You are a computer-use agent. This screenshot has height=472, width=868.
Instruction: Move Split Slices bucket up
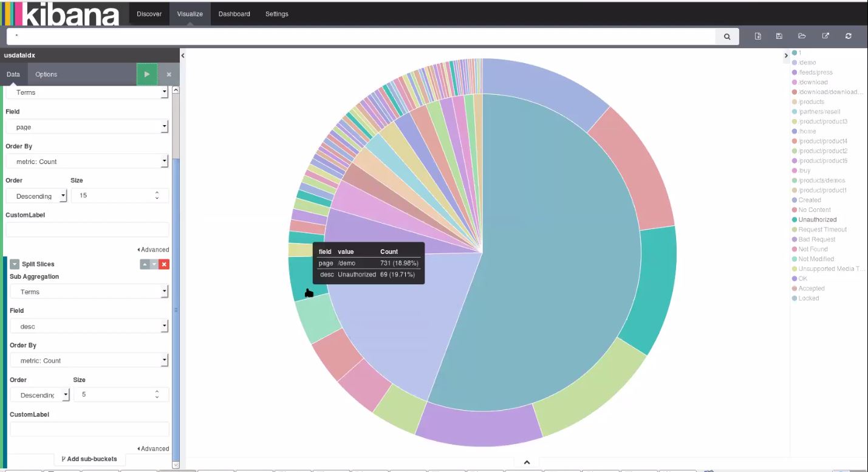[x=144, y=264]
